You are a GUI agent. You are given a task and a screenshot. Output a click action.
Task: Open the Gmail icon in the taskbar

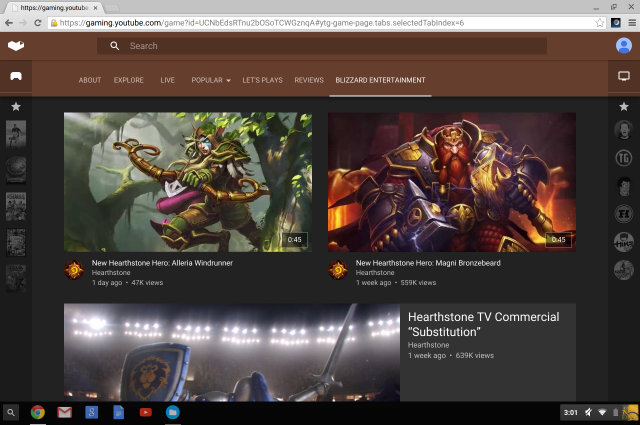64,412
